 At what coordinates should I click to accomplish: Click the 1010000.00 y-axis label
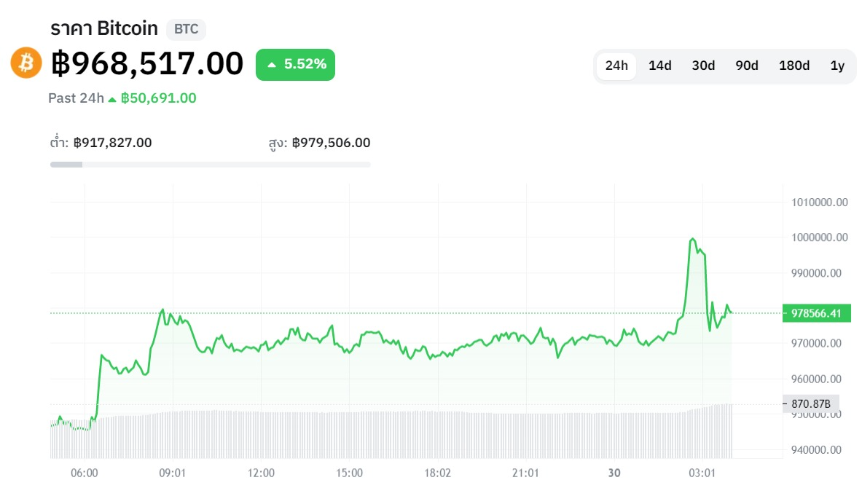(x=820, y=202)
